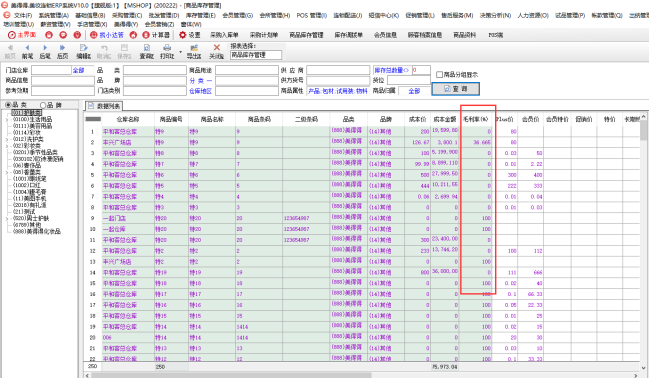The width and height of the screenshot is (650, 378).
Task: Click 丰兴广场店 in row 2
Action: [117, 143]
